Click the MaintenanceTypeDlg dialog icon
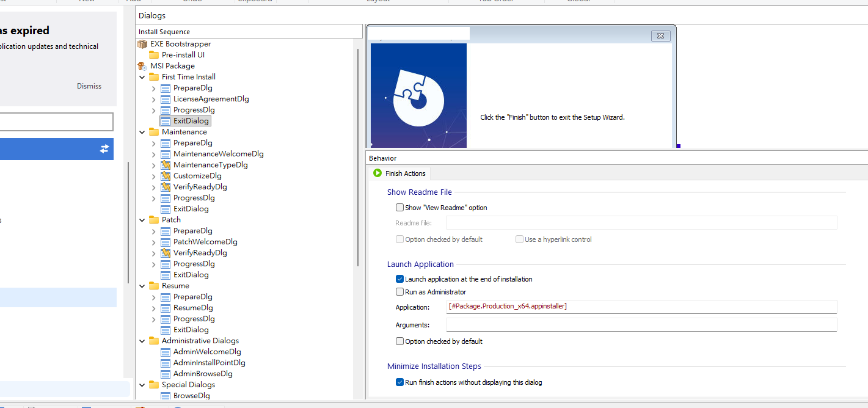868x408 pixels. coord(165,165)
